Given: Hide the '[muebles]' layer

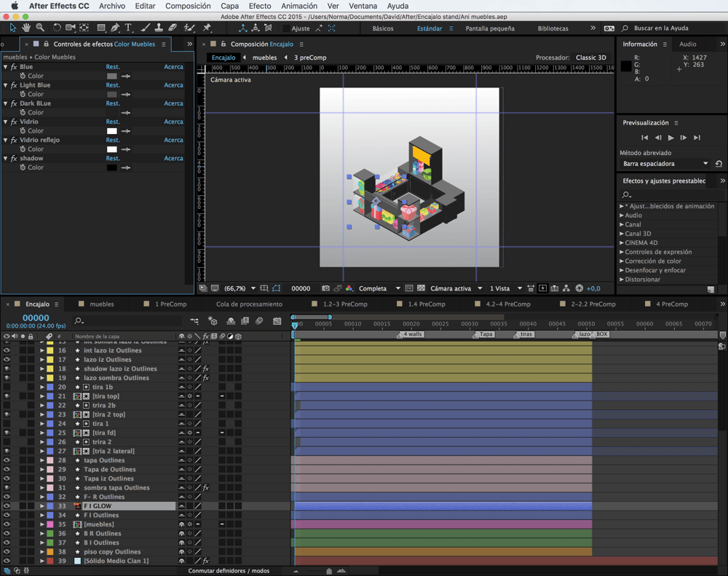Looking at the screenshot, I should point(7,524).
